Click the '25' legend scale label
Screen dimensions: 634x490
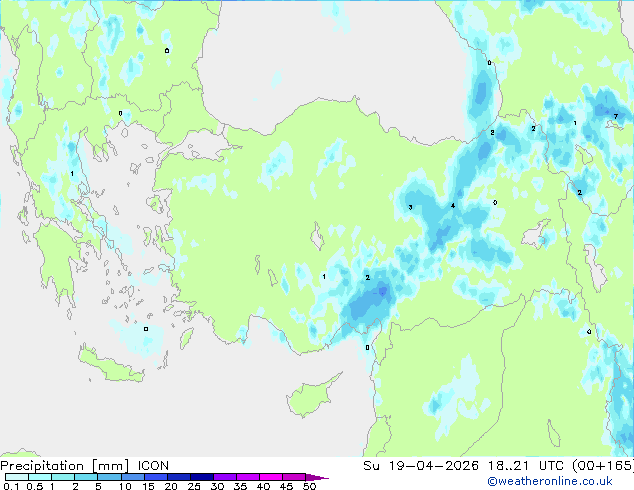pyautogui.click(x=194, y=486)
